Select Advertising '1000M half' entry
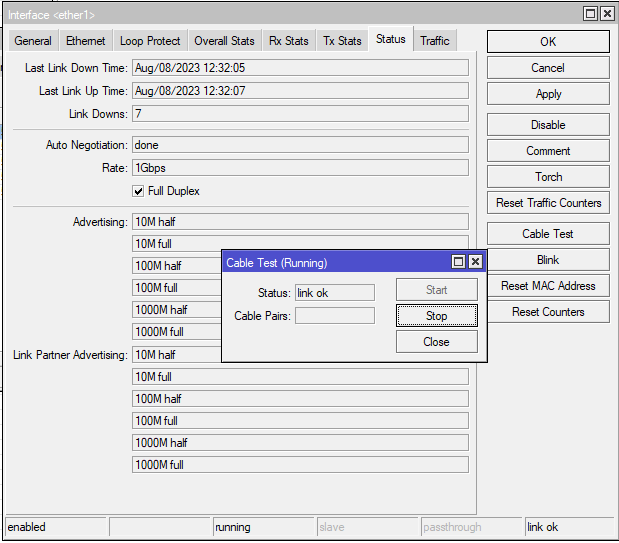Viewport: 619px width, 543px height. pyautogui.click(x=176, y=310)
